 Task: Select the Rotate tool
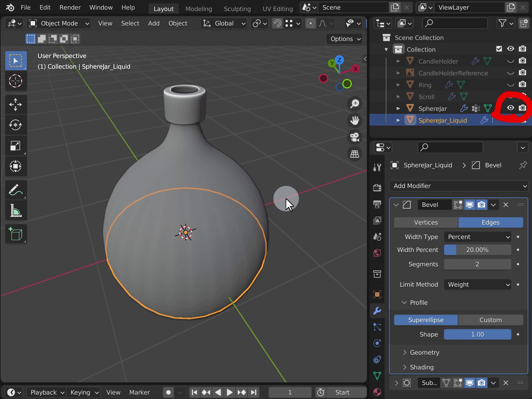pyautogui.click(x=16, y=125)
